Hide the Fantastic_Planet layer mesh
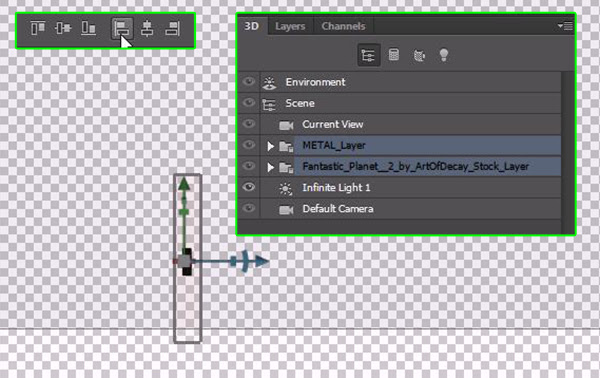Viewport: 600px width, 378px height. pyautogui.click(x=249, y=166)
